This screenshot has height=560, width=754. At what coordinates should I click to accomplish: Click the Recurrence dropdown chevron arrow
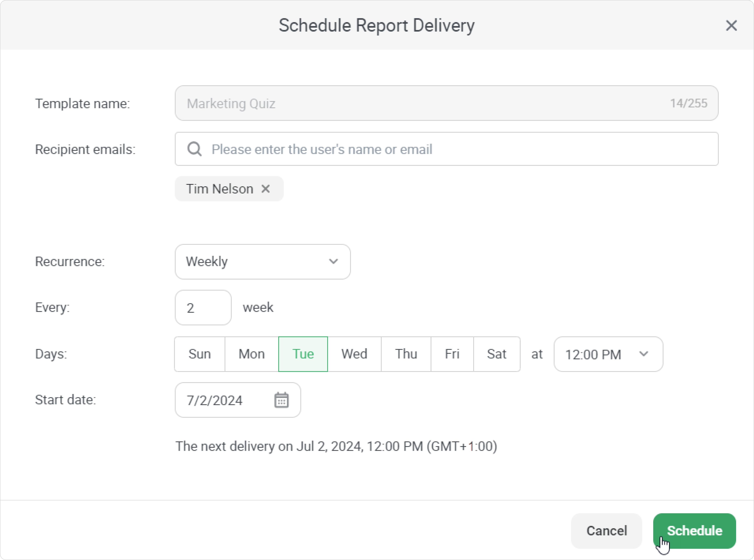(334, 262)
